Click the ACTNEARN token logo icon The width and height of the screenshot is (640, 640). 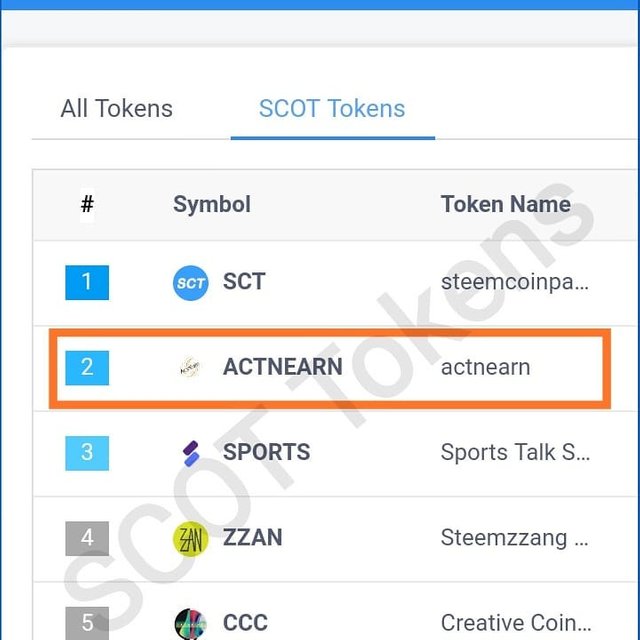(x=190, y=367)
